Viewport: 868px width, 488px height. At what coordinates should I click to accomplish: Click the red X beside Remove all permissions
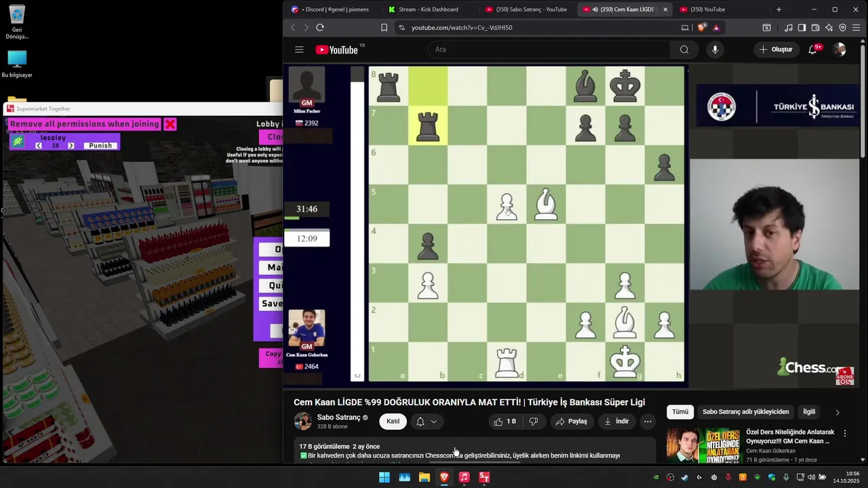170,124
